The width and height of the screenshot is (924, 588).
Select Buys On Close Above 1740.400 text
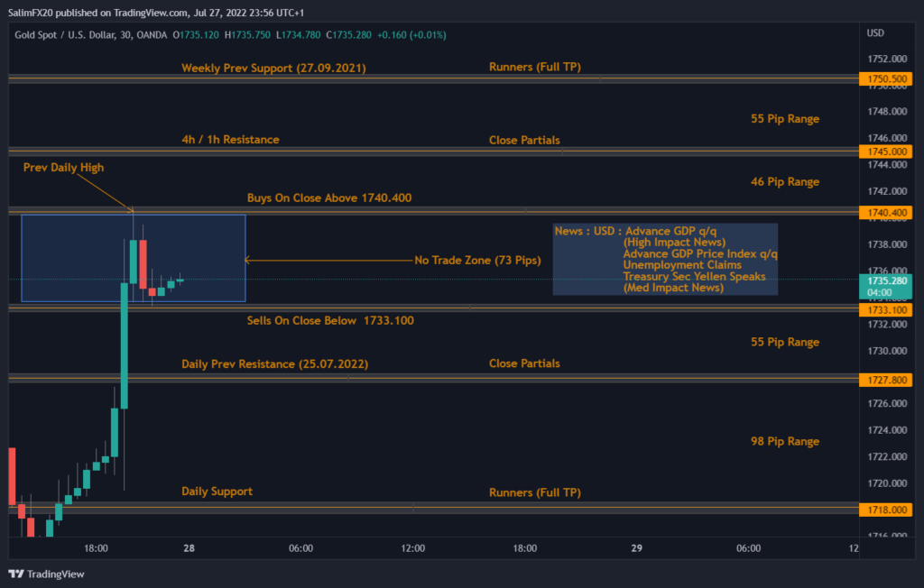(x=329, y=198)
